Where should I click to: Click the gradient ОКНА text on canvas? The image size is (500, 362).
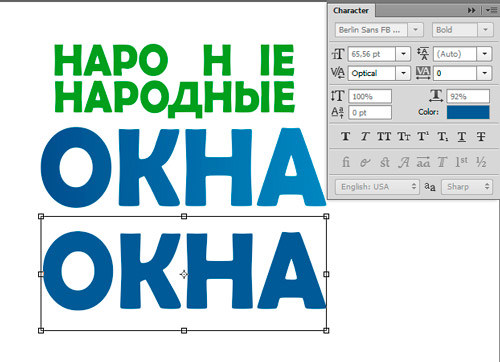pyautogui.click(x=183, y=167)
